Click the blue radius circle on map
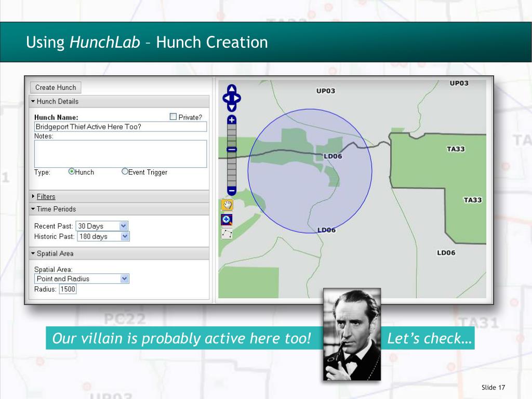The image size is (532, 399). click(x=310, y=171)
